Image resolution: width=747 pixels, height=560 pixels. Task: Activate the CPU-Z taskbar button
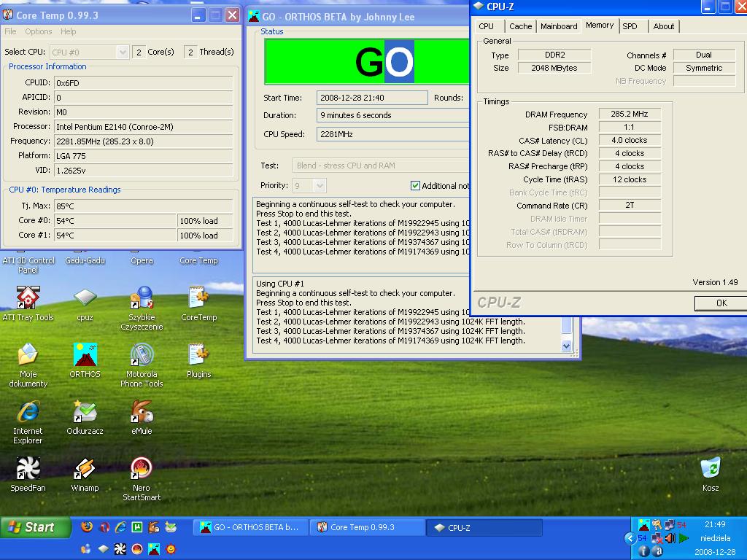[x=484, y=527]
